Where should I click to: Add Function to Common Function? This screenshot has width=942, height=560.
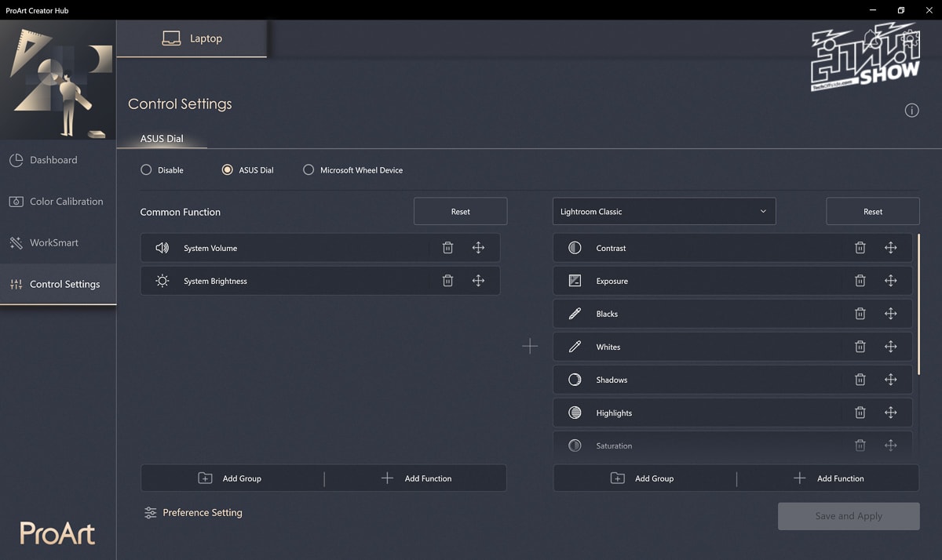coord(416,478)
